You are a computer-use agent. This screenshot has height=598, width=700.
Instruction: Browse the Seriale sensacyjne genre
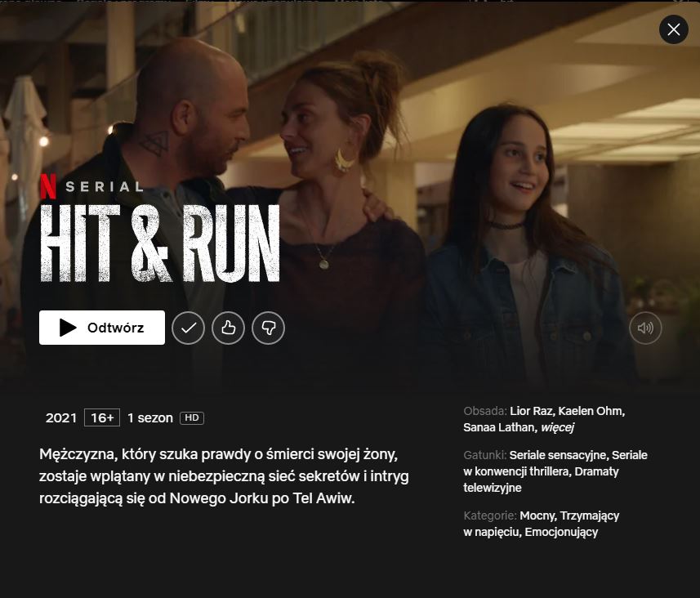click(558, 455)
